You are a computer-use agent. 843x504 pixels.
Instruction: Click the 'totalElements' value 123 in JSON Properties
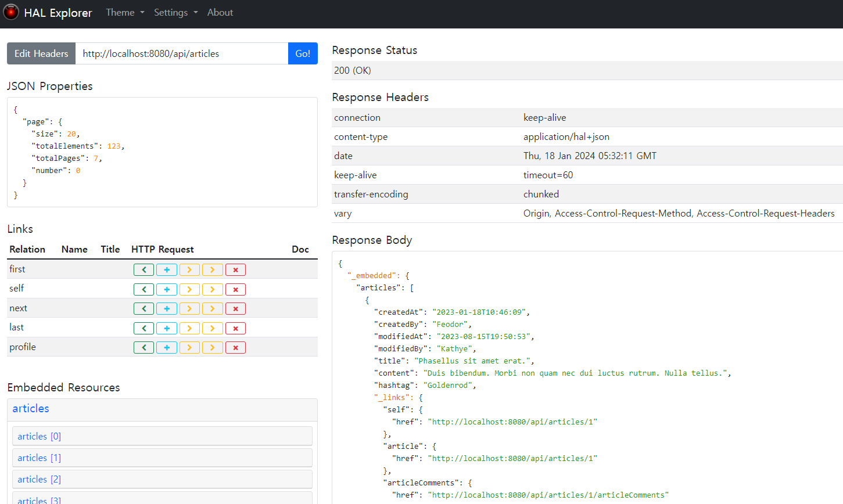[114, 146]
